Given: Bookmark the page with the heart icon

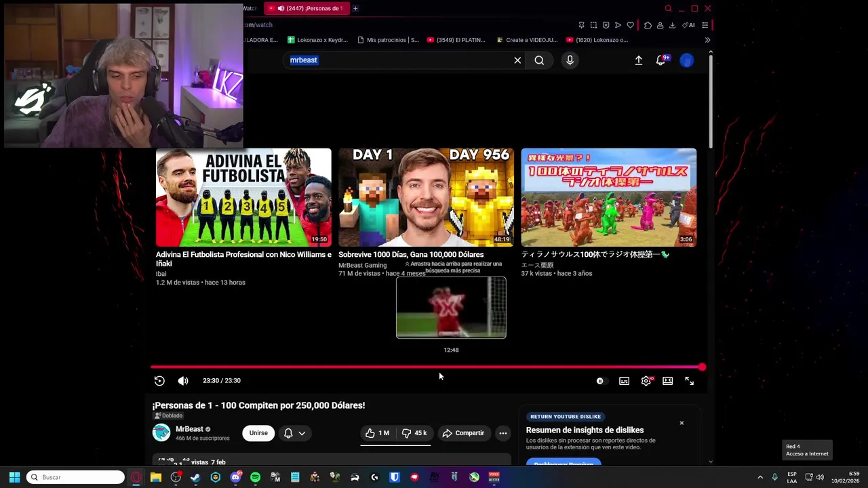Looking at the screenshot, I should (x=630, y=25).
